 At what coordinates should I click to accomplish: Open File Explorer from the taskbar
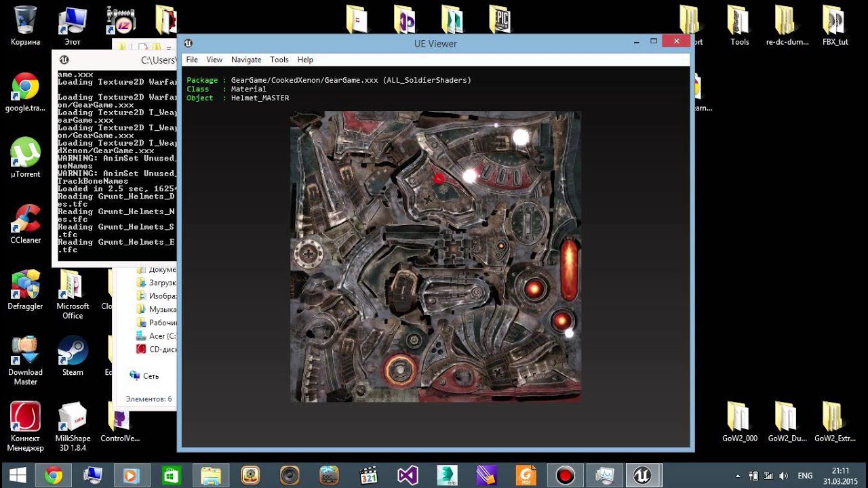click(211, 475)
